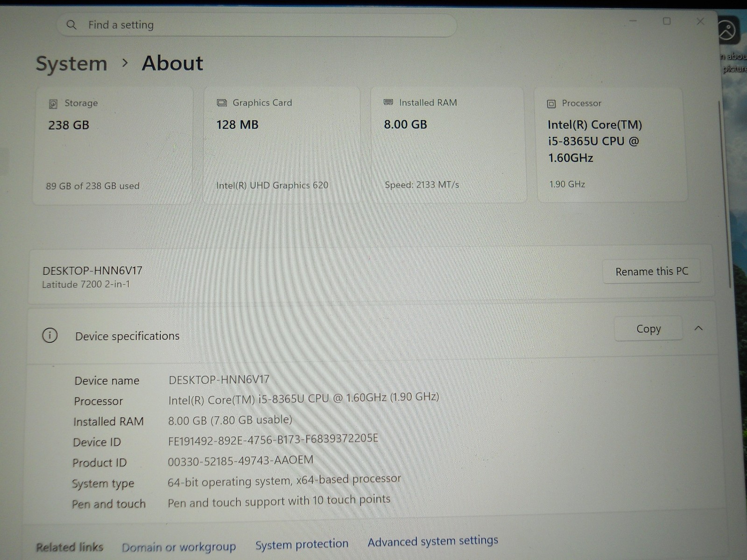Select the Device ID value FE191492
Image resolution: width=747 pixels, height=560 pixels.
coord(273,440)
